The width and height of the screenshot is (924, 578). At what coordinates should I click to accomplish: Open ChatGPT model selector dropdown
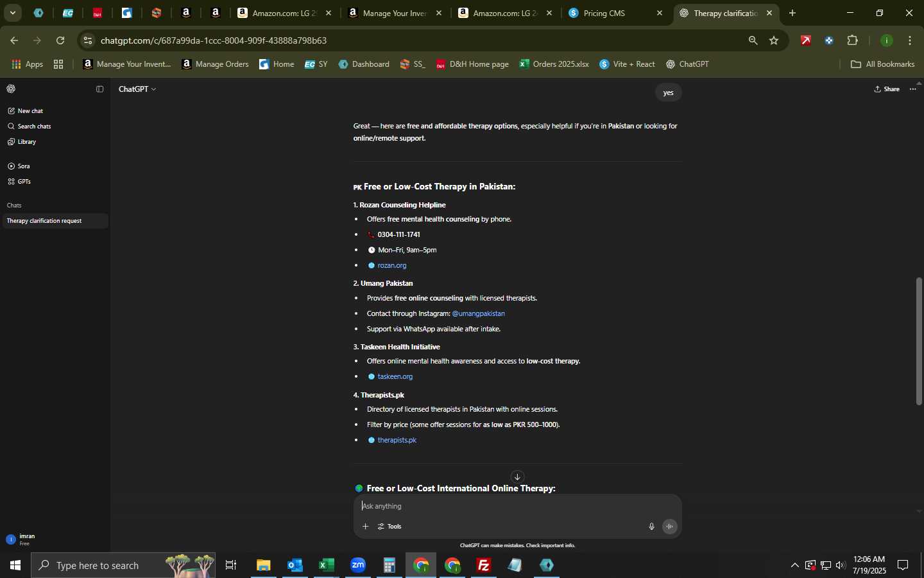coord(137,89)
